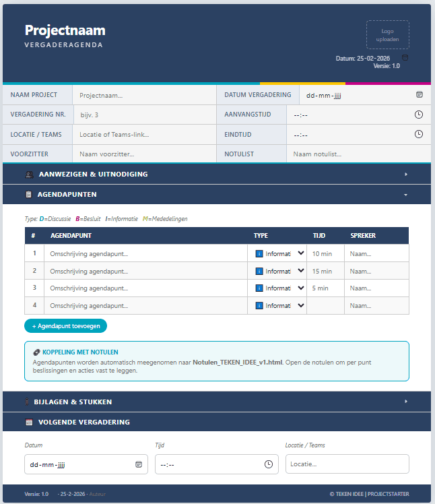Click the Aanvangstijd time field
The height and width of the screenshot is (504, 435).
358,115
